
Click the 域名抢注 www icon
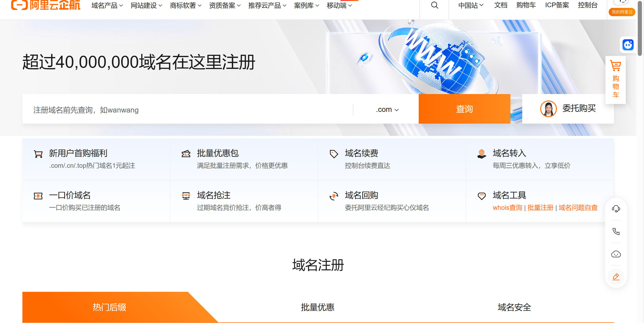click(186, 195)
